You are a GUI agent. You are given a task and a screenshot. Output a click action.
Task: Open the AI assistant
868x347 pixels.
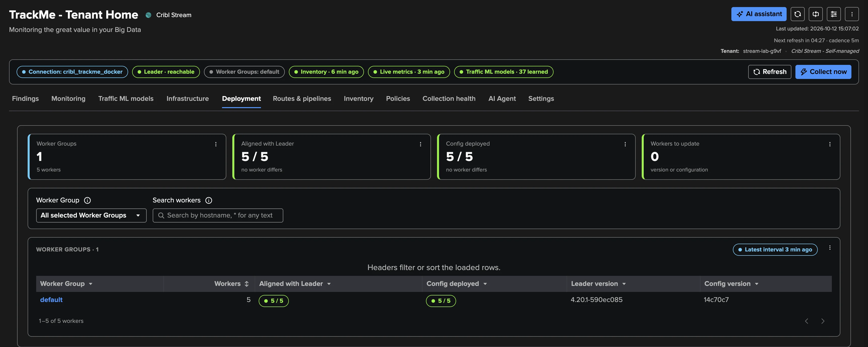[x=759, y=14]
